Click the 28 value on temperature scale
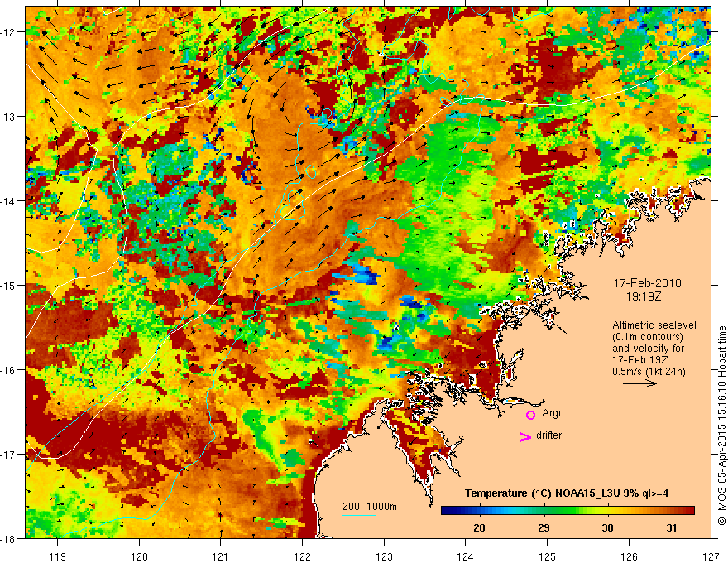Image resolution: width=728 pixels, height=563 pixels. pyautogui.click(x=479, y=527)
